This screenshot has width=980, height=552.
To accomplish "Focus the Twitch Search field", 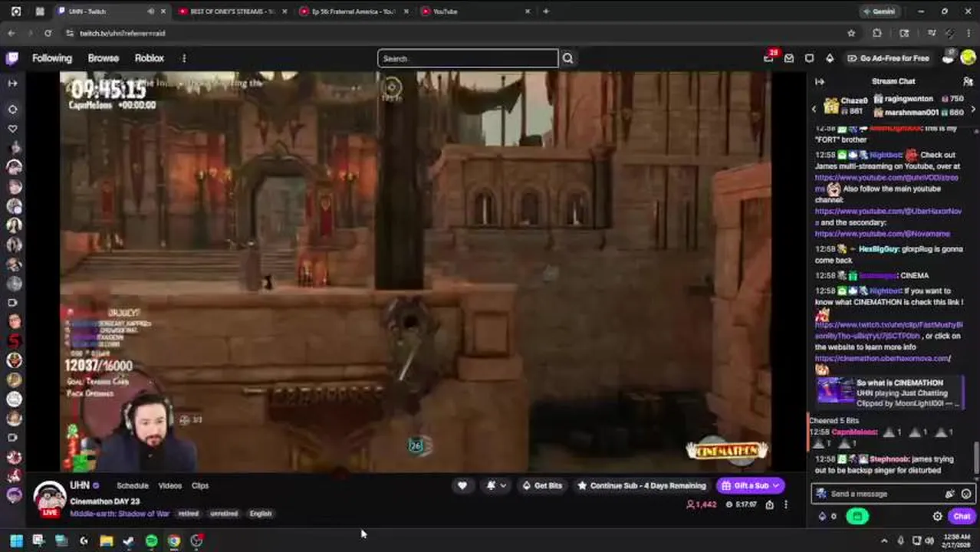I will pyautogui.click(x=468, y=58).
